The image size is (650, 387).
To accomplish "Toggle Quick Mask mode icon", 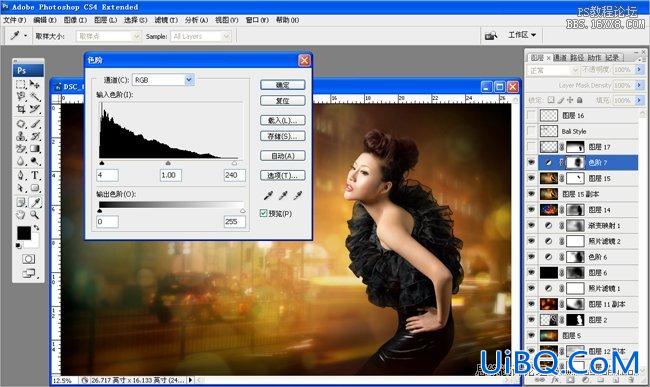I will point(28,259).
